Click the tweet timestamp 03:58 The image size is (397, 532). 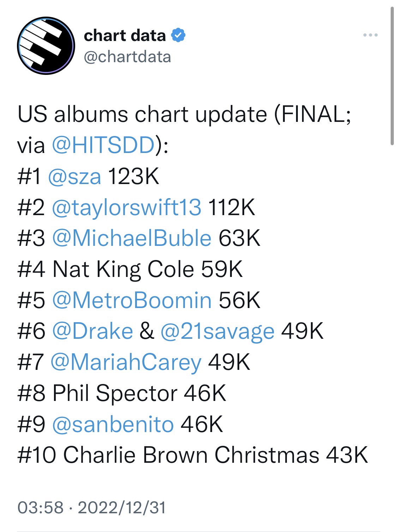point(41,508)
